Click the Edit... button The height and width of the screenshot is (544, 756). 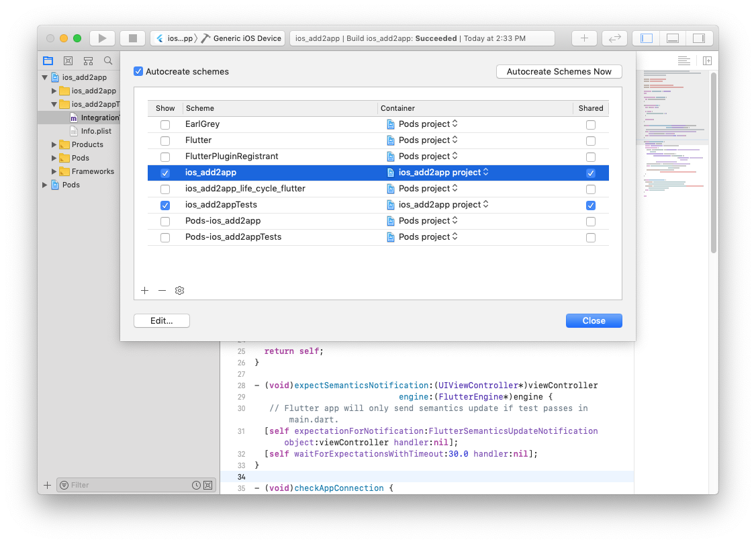(162, 321)
